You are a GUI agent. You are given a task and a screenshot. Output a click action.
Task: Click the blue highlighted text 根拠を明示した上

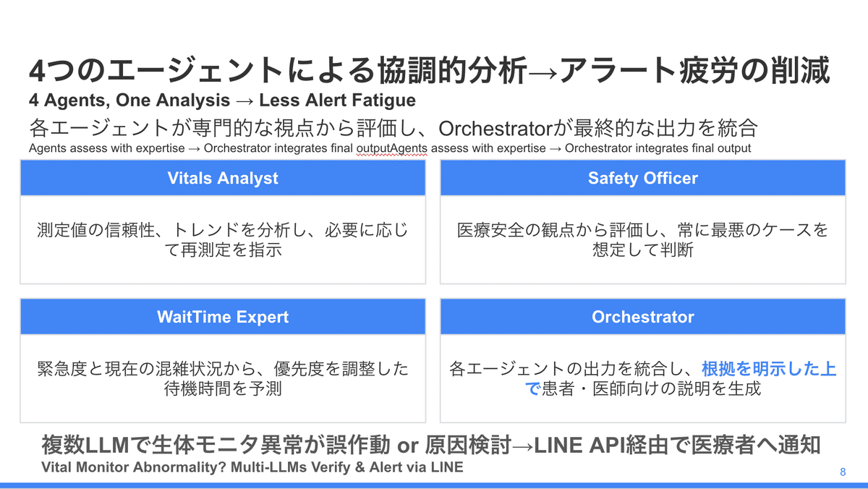coord(769,370)
